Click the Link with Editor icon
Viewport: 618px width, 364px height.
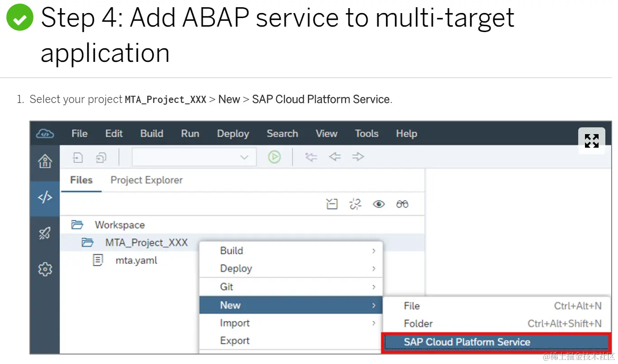tap(356, 204)
